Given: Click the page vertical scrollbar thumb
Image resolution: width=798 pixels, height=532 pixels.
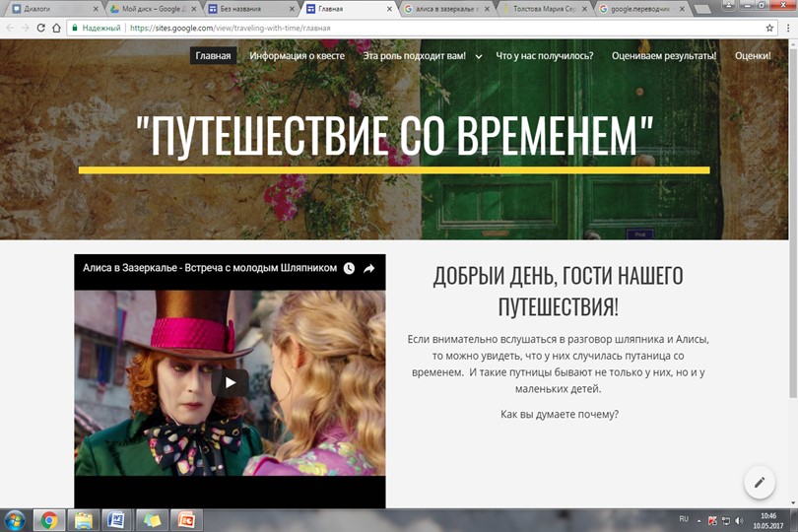Looking at the screenshot, I should 793,223.
